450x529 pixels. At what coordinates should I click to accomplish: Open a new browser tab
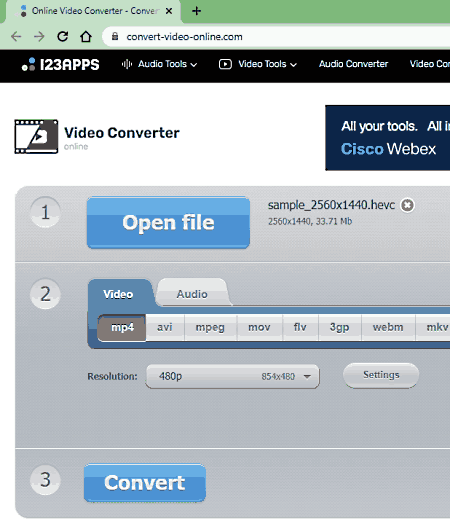pyautogui.click(x=196, y=11)
